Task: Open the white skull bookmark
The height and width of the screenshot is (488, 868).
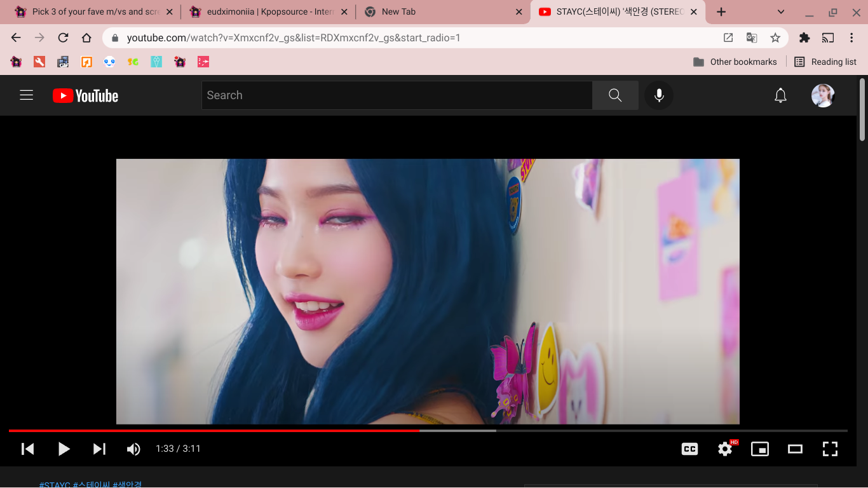Action: 109,62
